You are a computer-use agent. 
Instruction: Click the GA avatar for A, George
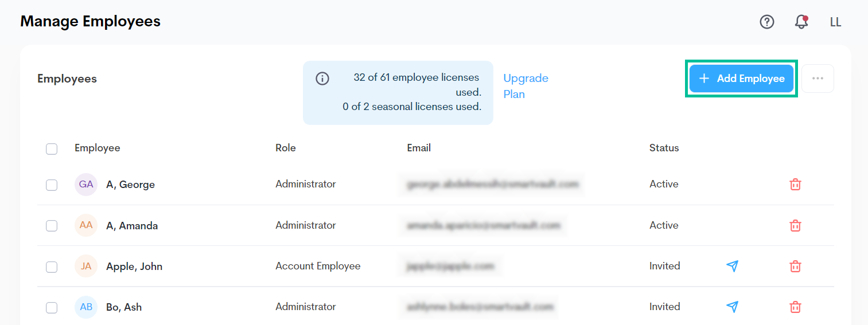(86, 185)
